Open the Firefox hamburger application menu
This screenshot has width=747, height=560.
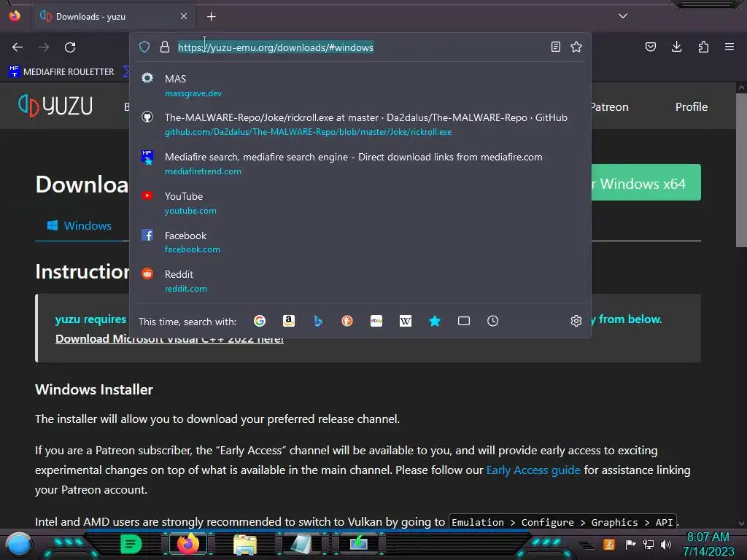pos(729,47)
